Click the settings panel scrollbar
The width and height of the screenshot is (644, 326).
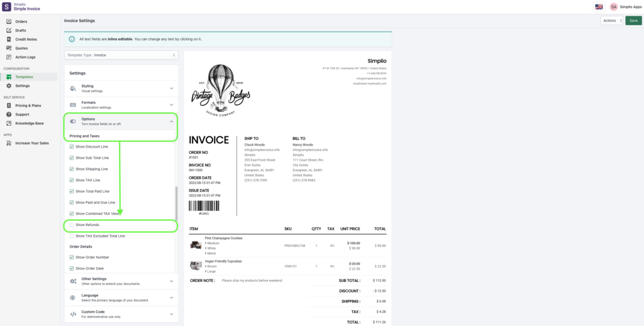coord(176,203)
